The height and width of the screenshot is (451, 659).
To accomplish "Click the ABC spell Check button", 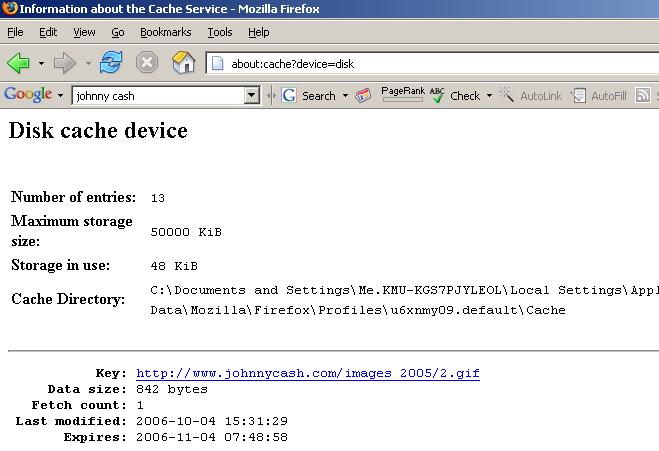I will tap(455, 95).
